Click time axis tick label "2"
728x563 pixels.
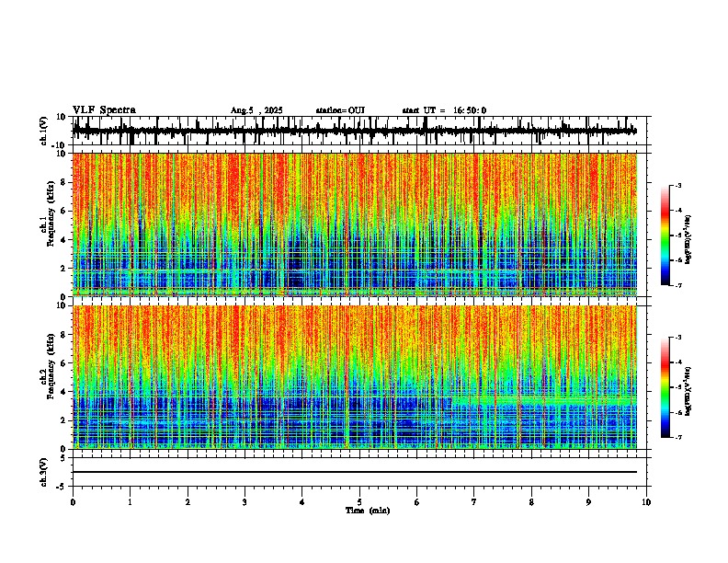click(188, 502)
